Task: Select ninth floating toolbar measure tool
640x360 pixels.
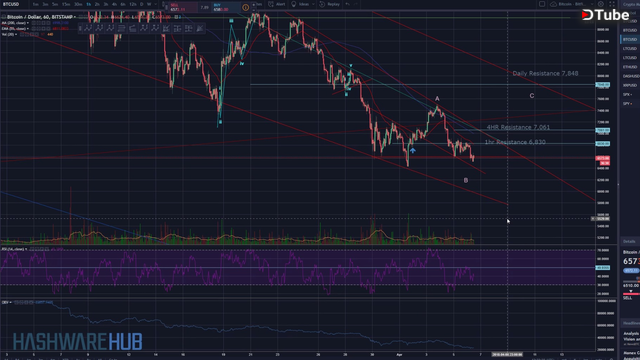Action: pos(177,28)
